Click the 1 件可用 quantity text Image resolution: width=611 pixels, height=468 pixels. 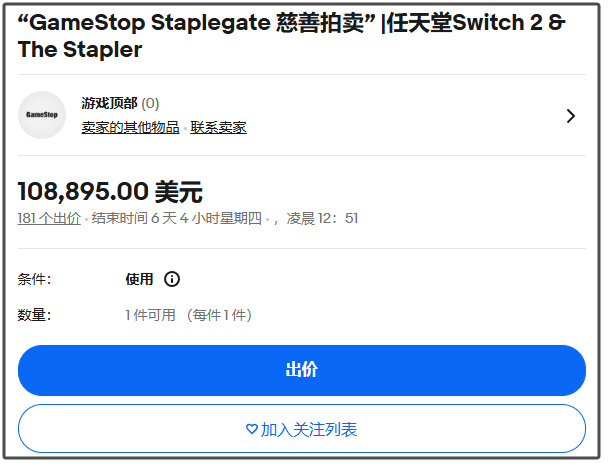pyautogui.click(x=150, y=315)
